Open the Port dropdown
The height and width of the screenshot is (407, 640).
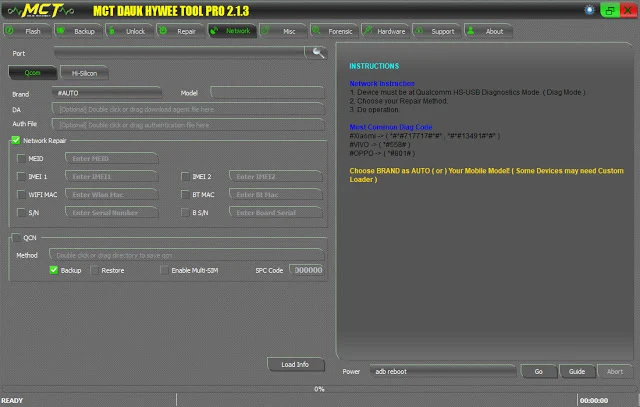pos(180,53)
